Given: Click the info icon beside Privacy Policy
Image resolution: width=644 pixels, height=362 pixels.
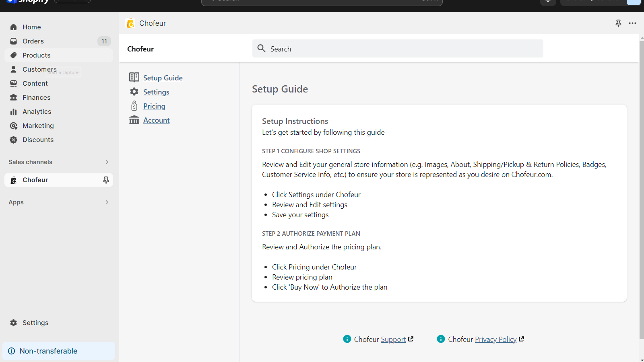Looking at the screenshot, I should (441, 339).
